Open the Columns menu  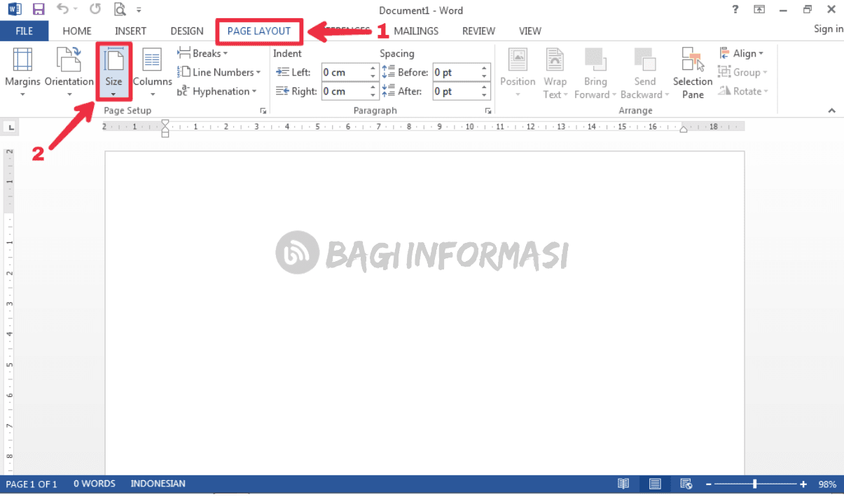pyautogui.click(x=153, y=72)
